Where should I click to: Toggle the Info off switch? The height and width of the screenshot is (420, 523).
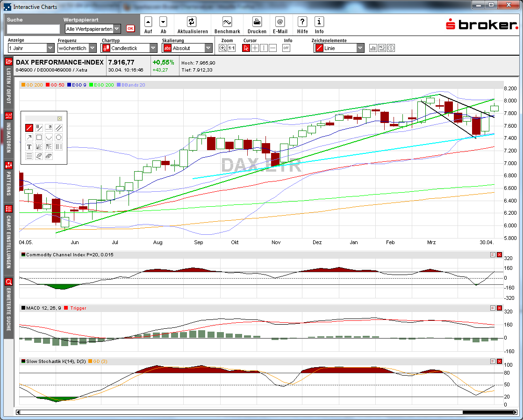(x=286, y=47)
